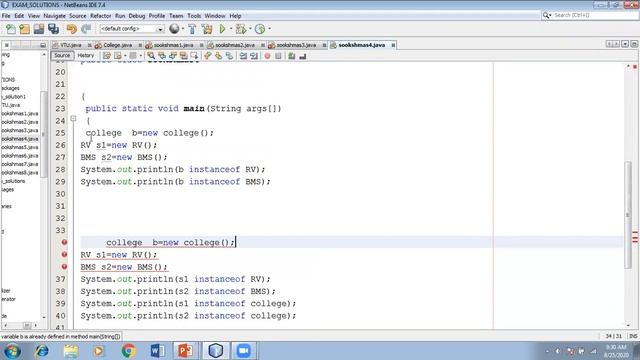640x360 pixels.
Task: Open the dropdown arrow beside Debug Project
Action: pyautogui.click(x=250, y=29)
